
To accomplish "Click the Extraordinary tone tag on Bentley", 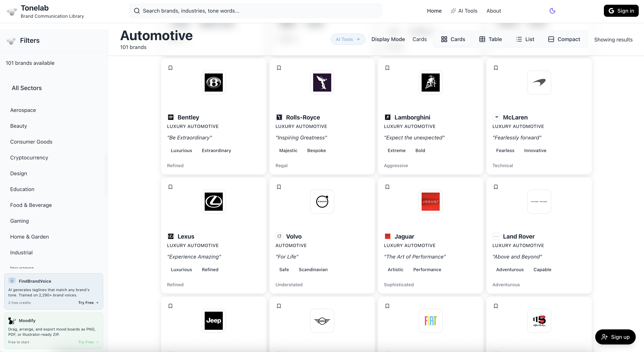I will [x=217, y=150].
